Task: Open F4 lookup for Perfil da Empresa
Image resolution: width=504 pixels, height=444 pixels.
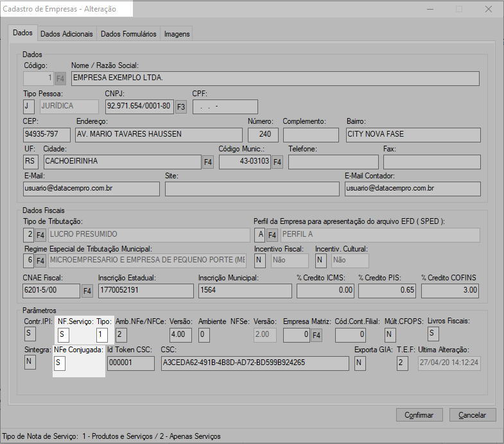Action: pos(272,235)
